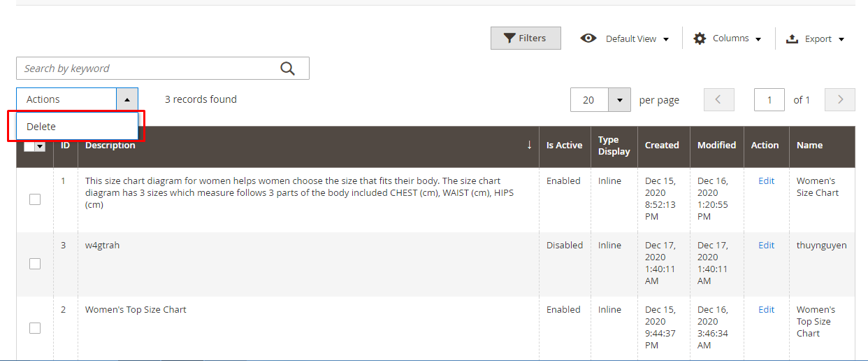Image resolution: width=868 pixels, height=361 pixels.
Task: Click the search magnifier icon
Action: coord(287,69)
